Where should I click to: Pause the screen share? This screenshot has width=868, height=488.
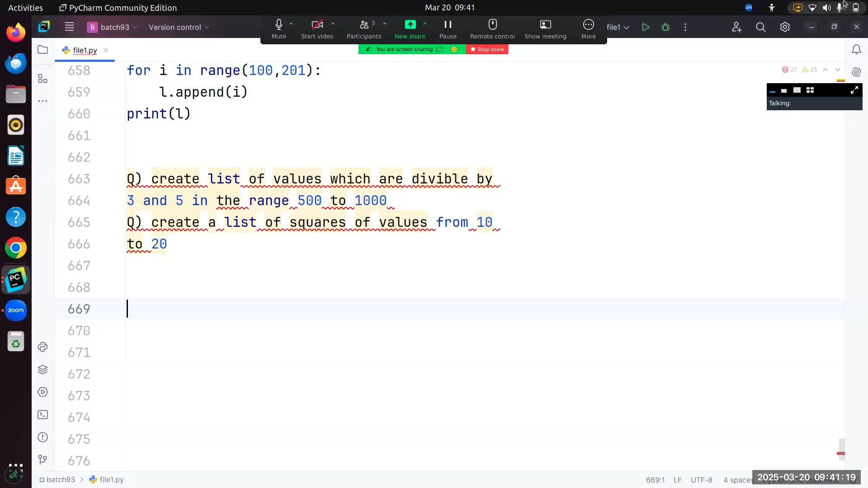click(448, 27)
